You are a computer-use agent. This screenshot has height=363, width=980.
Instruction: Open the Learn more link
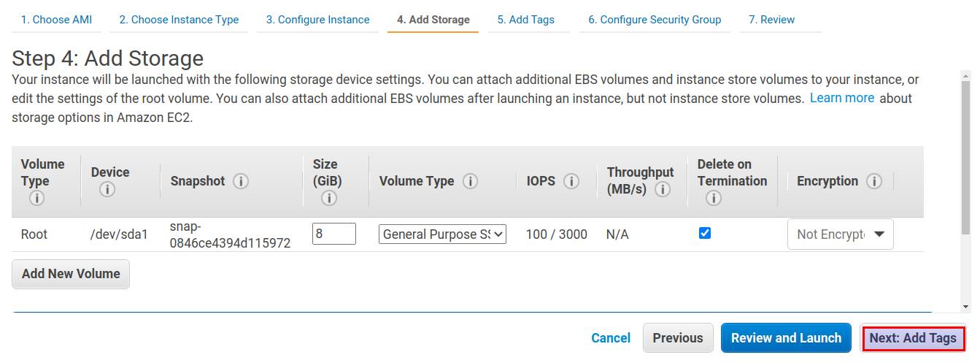pyautogui.click(x=842, y=98)
